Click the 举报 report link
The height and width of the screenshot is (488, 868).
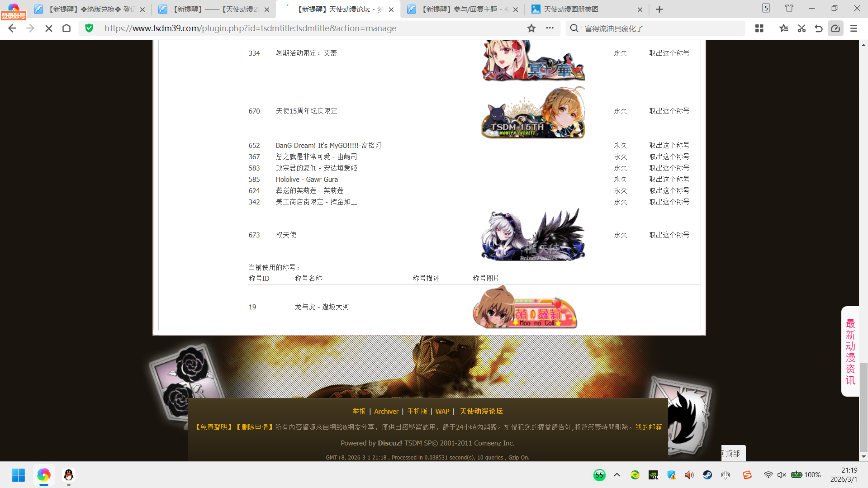(359, 412)
